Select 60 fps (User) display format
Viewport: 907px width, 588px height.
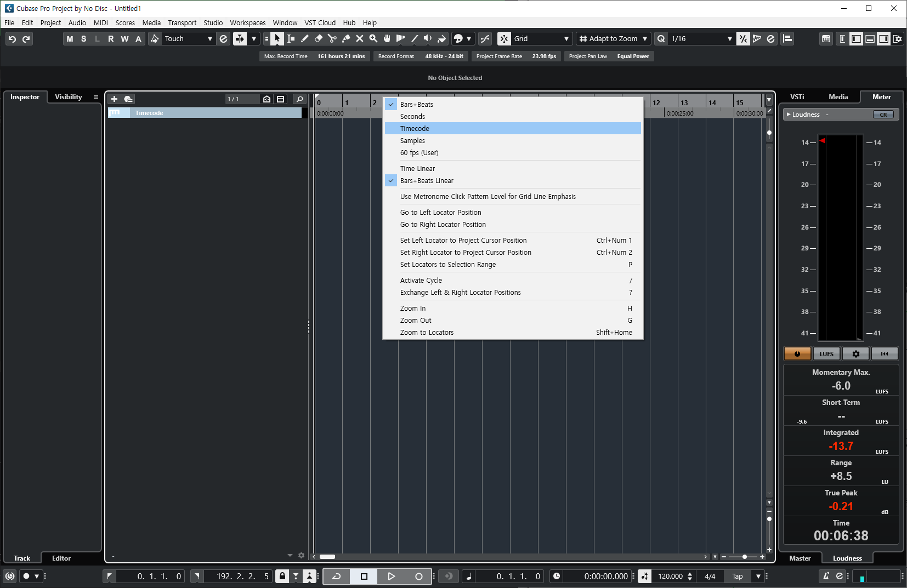[513, 153]
